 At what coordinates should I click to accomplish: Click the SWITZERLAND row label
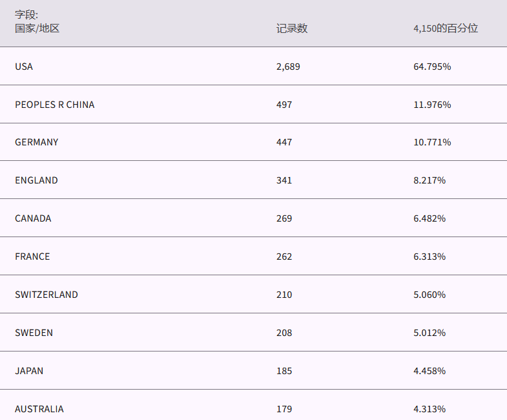point(47,295)
